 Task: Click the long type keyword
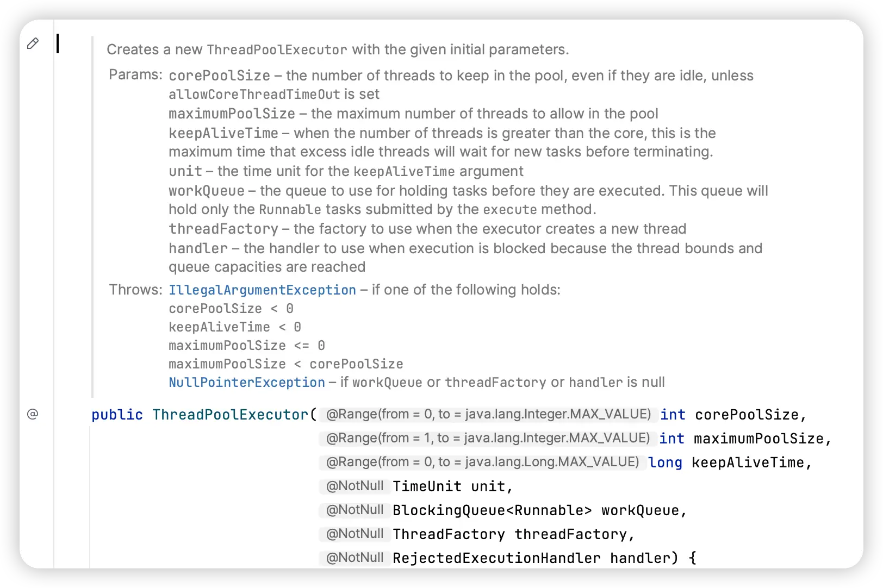[x=665, y=462]
